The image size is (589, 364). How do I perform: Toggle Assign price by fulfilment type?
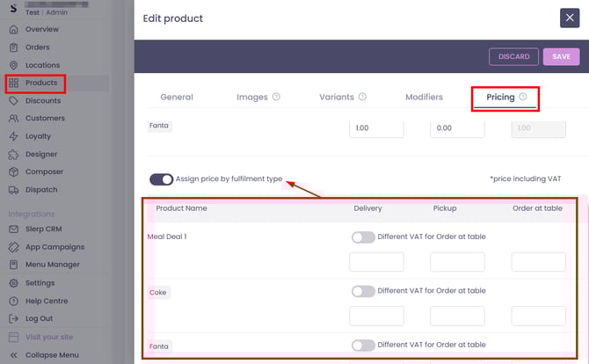tap(162, 178)
